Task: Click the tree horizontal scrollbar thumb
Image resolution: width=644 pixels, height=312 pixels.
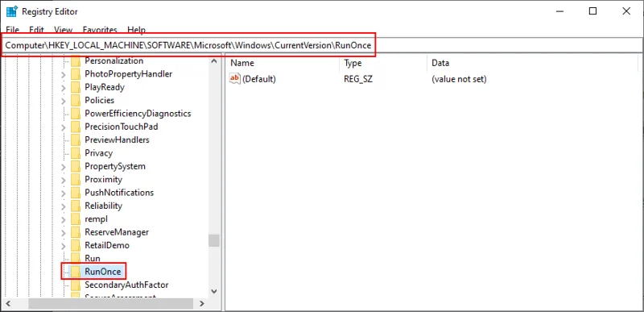Action: [x=110, y=304]
